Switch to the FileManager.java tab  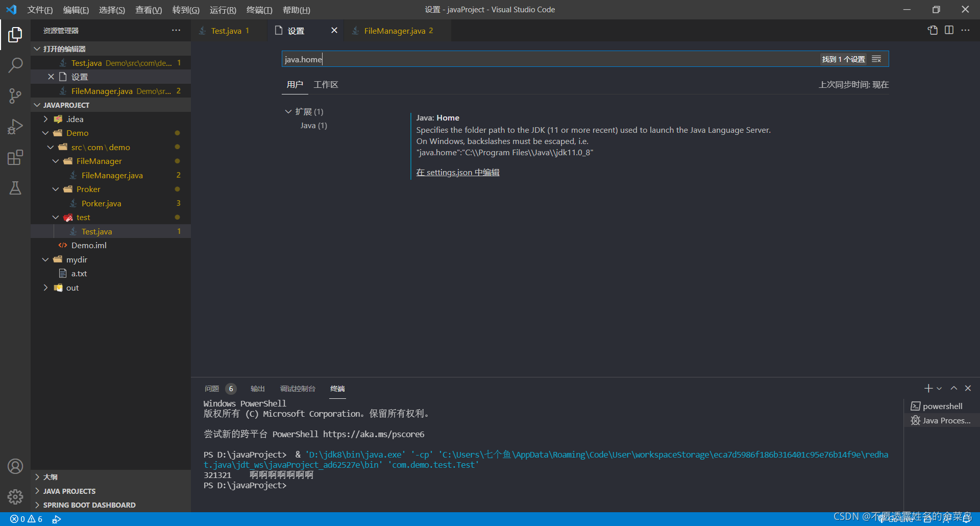[x=395, y=31]
